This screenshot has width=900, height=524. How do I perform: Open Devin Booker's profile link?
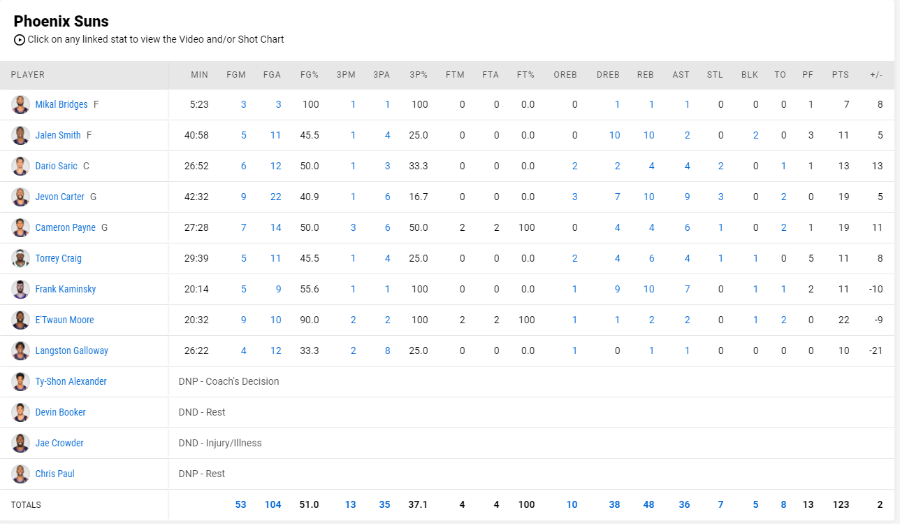(x=60, y=412)
